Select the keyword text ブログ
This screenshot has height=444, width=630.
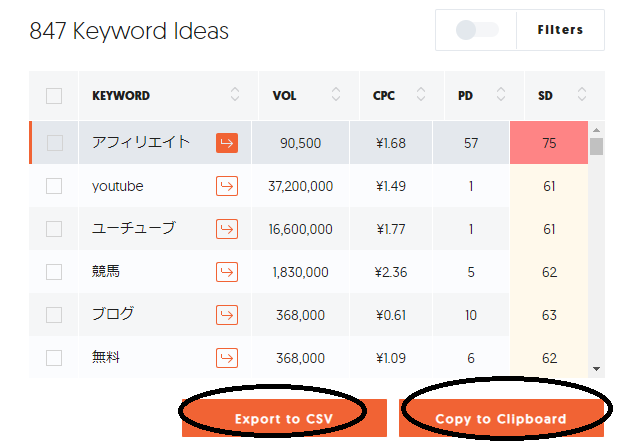coord(113,314)
